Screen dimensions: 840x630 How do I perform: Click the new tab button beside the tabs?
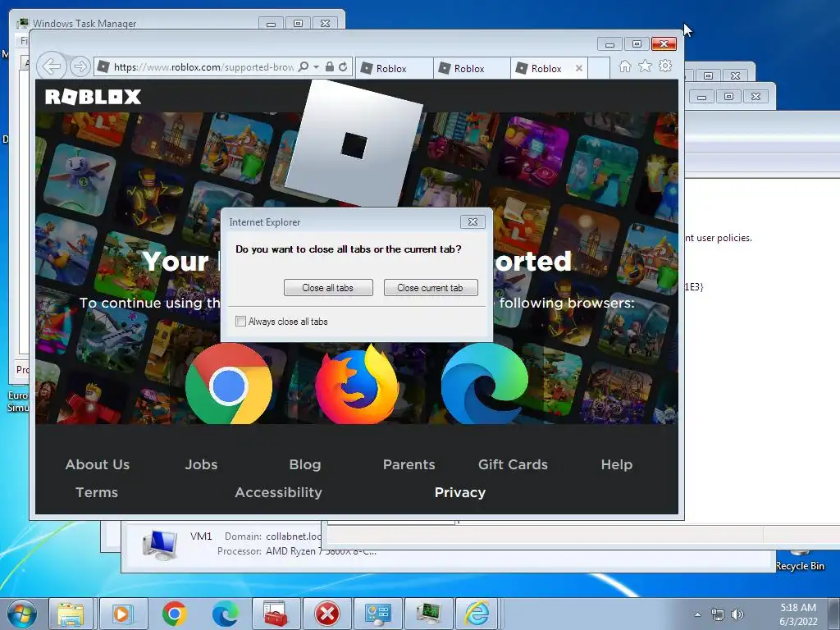pyautogui.click(x=600, y=68)
